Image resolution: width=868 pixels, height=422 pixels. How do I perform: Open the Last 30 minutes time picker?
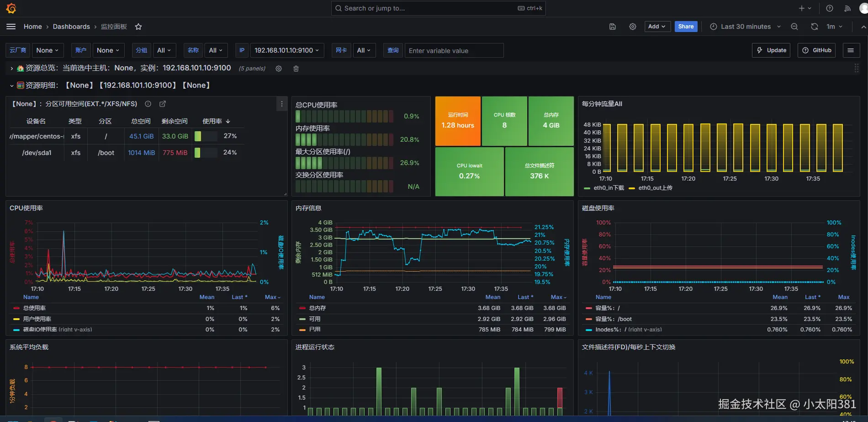(x=745, y=27)
